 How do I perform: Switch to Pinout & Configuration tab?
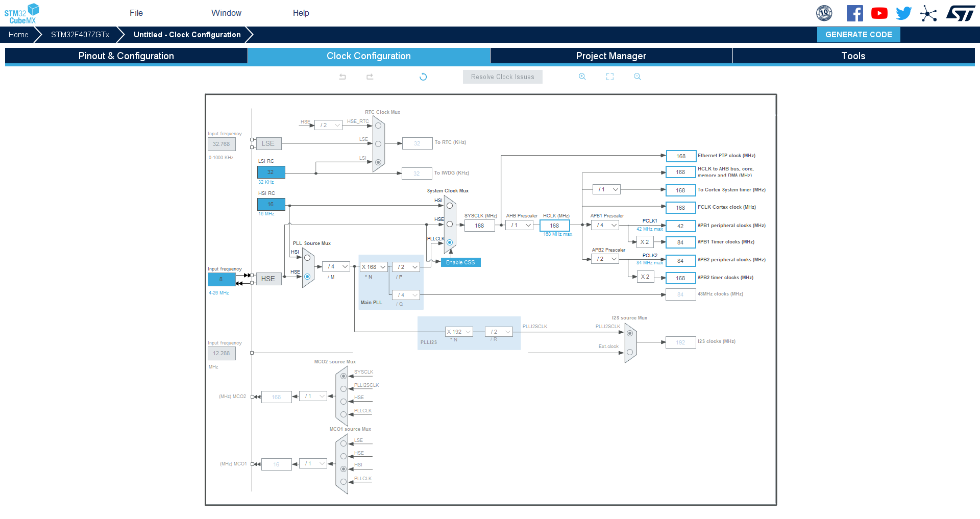click(126, 56)
